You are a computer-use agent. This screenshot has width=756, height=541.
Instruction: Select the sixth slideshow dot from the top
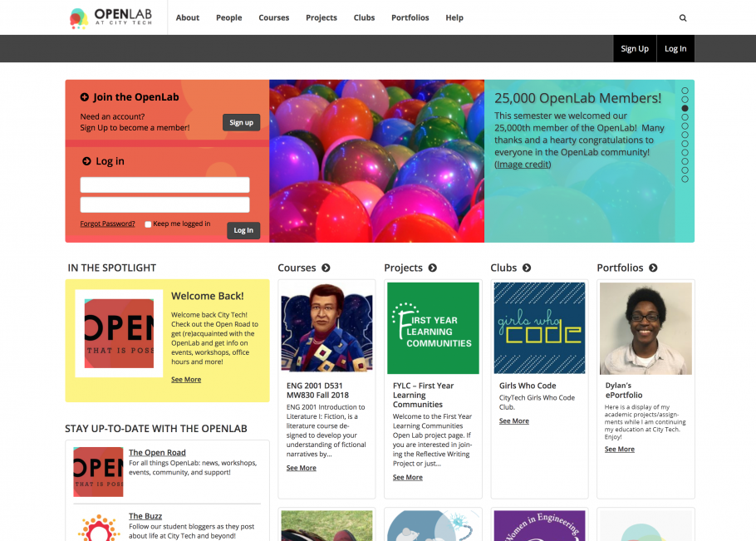tap(685, 135)
